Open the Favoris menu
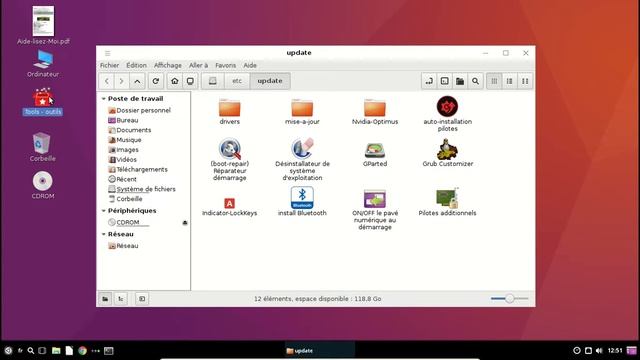This screenshot has height=360, width=640. 226,65
